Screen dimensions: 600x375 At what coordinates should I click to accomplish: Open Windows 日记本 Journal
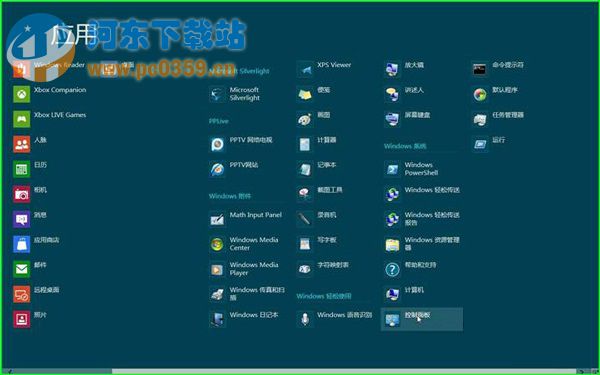click(244, 319)
